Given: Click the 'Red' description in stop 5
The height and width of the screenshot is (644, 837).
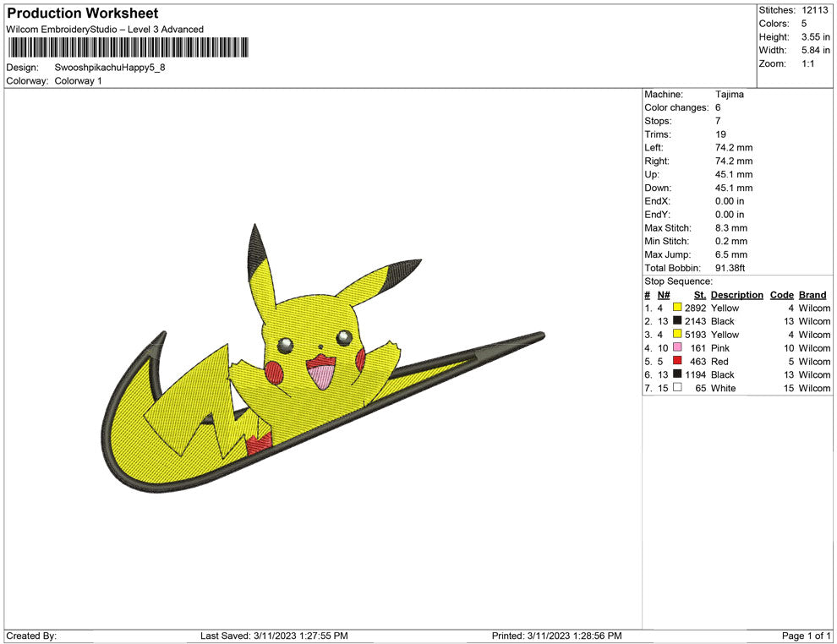Looking at the screenshot, I should (719, 361).
